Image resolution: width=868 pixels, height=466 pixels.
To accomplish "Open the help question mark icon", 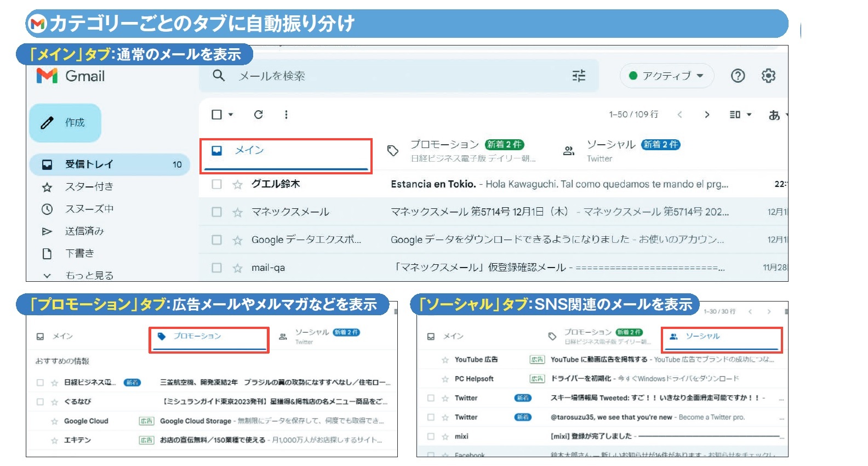I will (x=738, y=76).
